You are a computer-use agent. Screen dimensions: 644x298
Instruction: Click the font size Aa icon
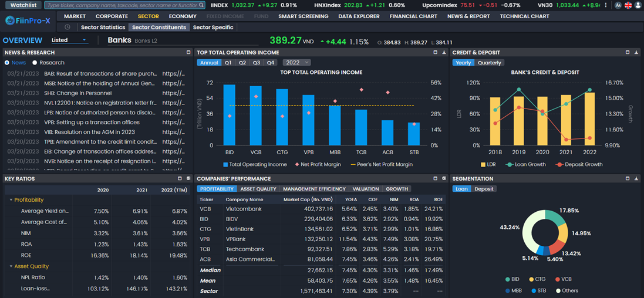pyautogui.click(x=618, y=5)
